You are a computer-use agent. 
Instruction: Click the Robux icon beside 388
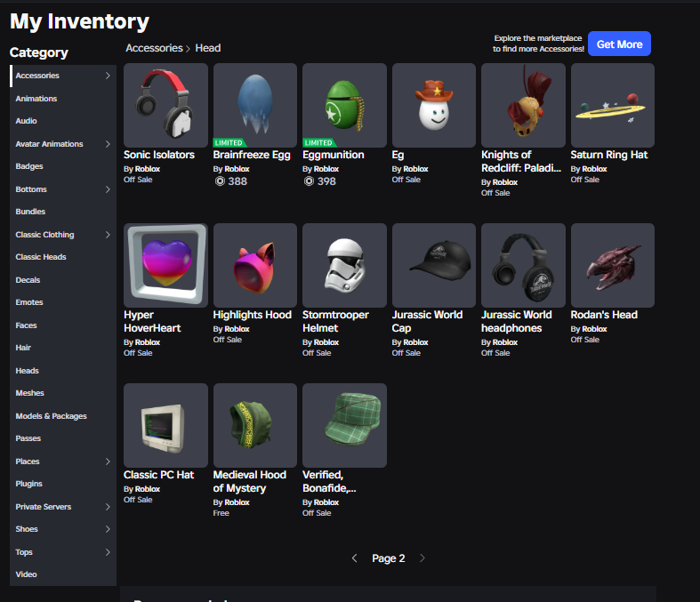click(x=220, y=181)
